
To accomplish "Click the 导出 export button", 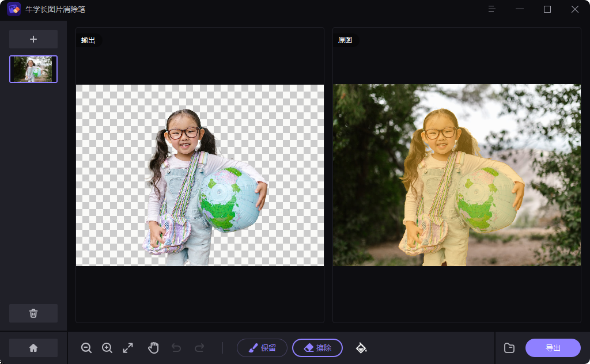I will click(553, 348).
